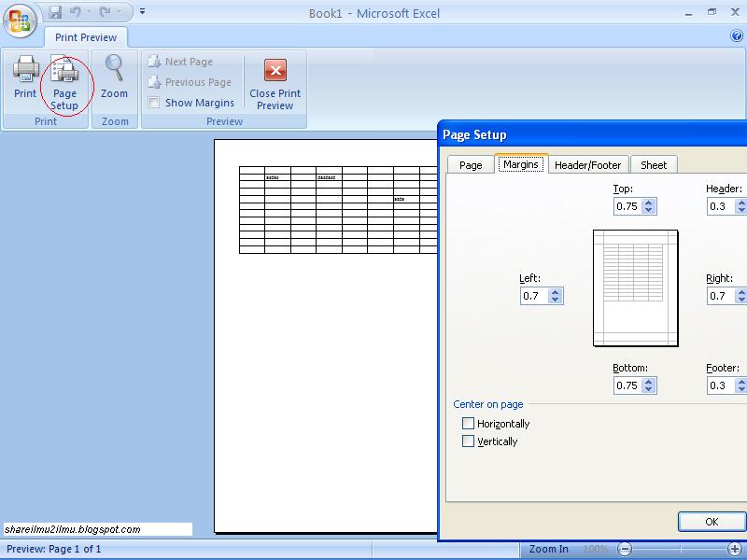The image size is (747, 560).
Task: Open Page Setup from the ribbon
Action: click(x=64, y=84)
